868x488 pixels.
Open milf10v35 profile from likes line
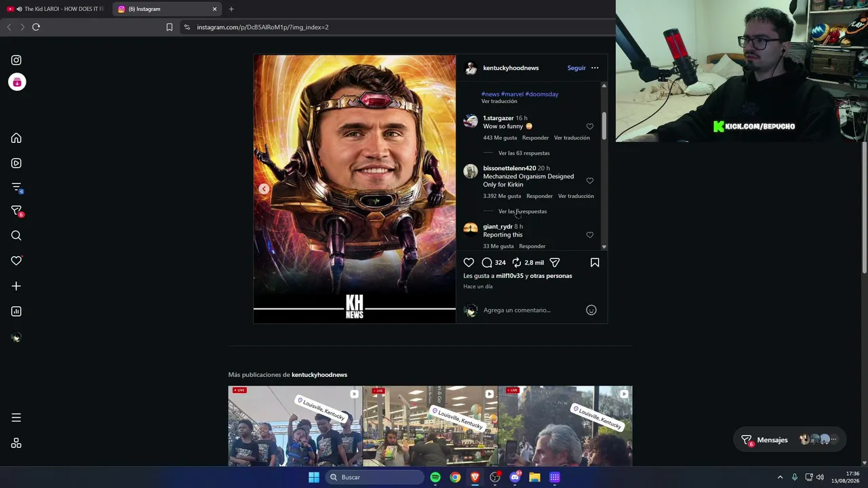pos(510,276)
